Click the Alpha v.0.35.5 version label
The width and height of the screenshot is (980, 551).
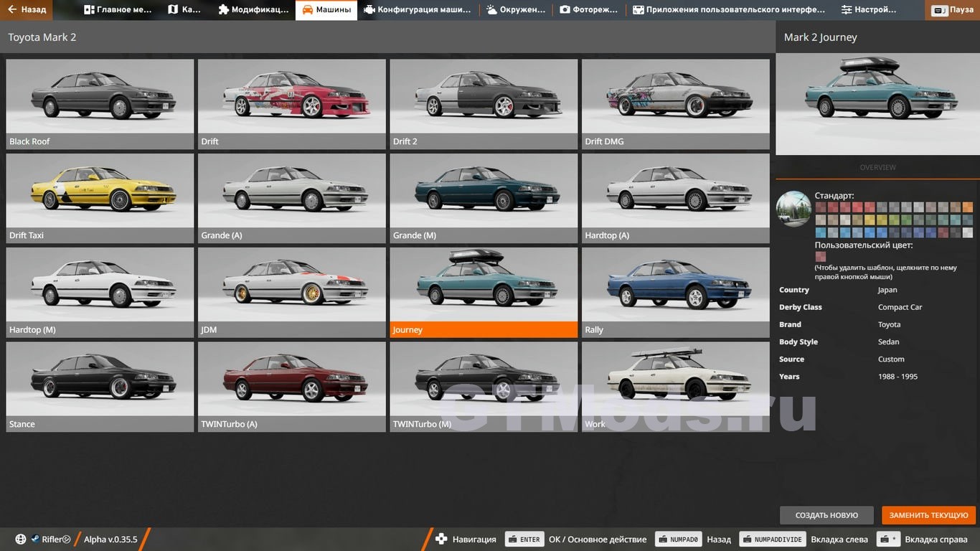click(x=110, y=540)
